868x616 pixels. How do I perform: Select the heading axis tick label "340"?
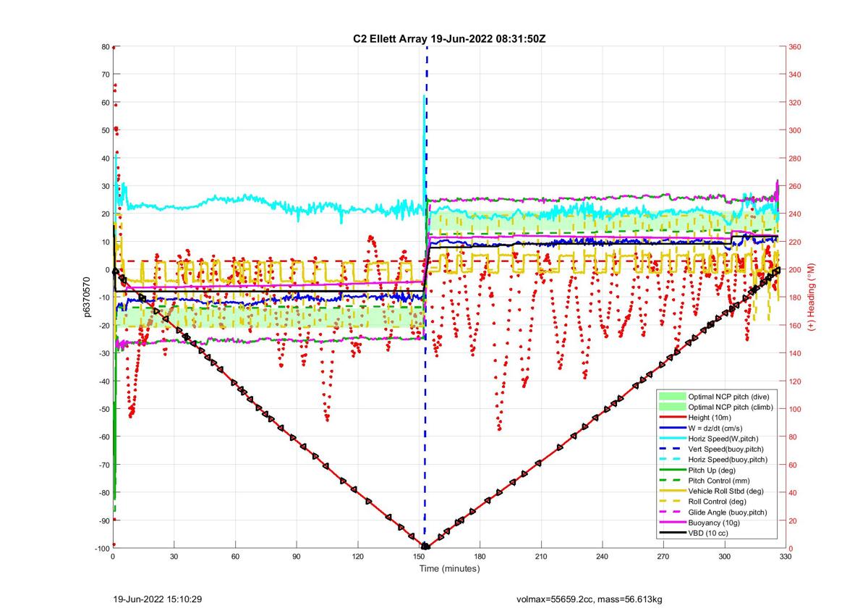click(x=796, y=75)
